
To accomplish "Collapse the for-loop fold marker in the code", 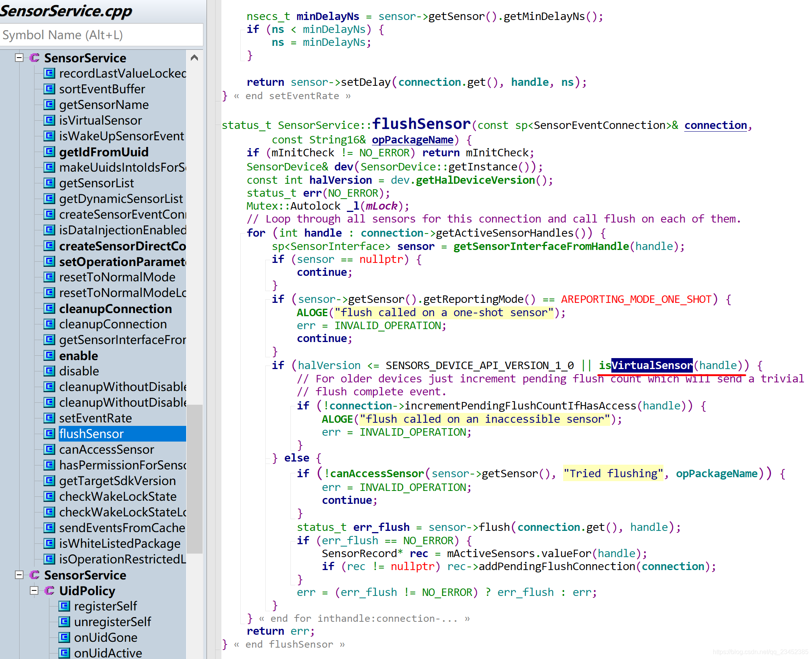I will pos(240,234).
